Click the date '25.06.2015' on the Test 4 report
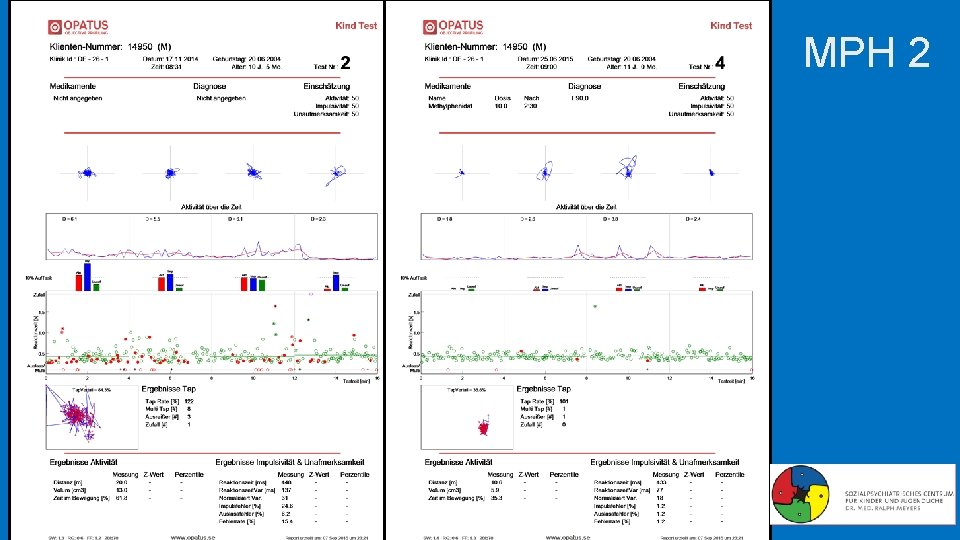The height and width of the screenshot is (540, 960). pyautogui.click(x=556, y=59)
